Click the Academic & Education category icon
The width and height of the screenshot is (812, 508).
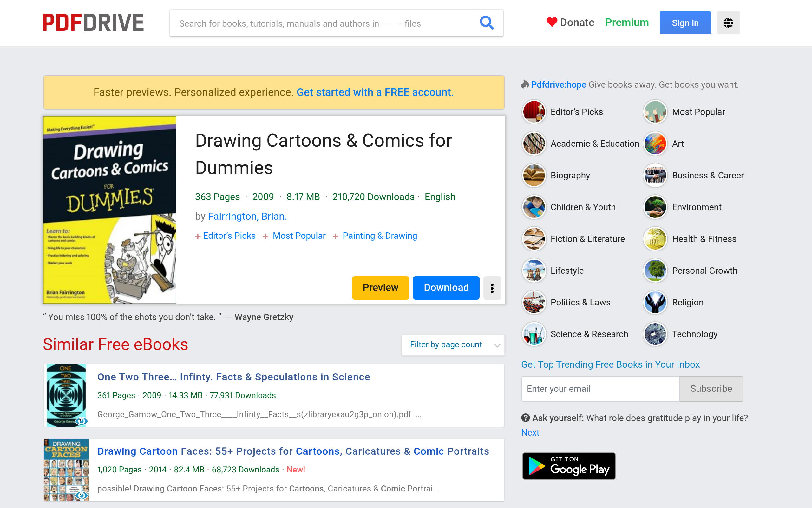pos(534,144)
